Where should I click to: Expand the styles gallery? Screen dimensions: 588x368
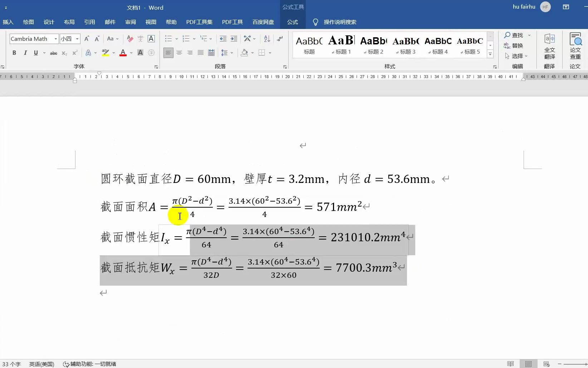490,54
